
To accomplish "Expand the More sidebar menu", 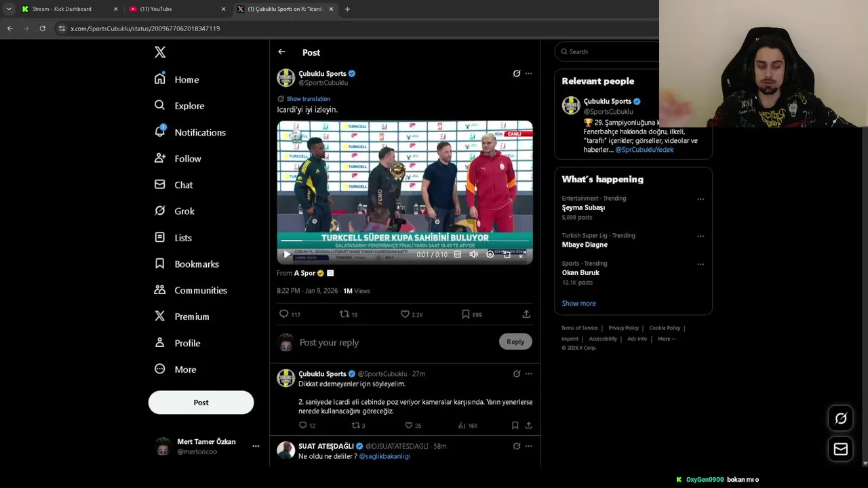I will click(x=175, y=369).
